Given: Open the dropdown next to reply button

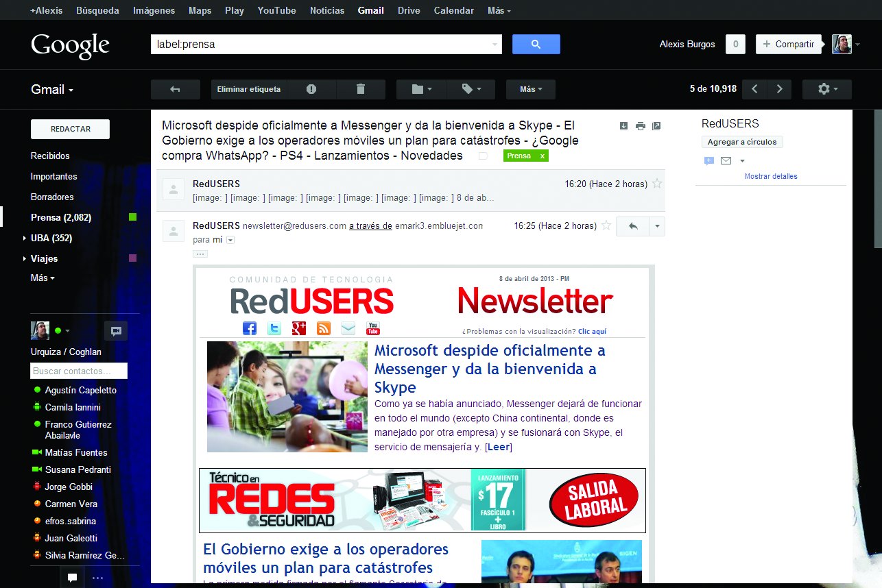Looking at the screenshot, I should tap(657, 226).
